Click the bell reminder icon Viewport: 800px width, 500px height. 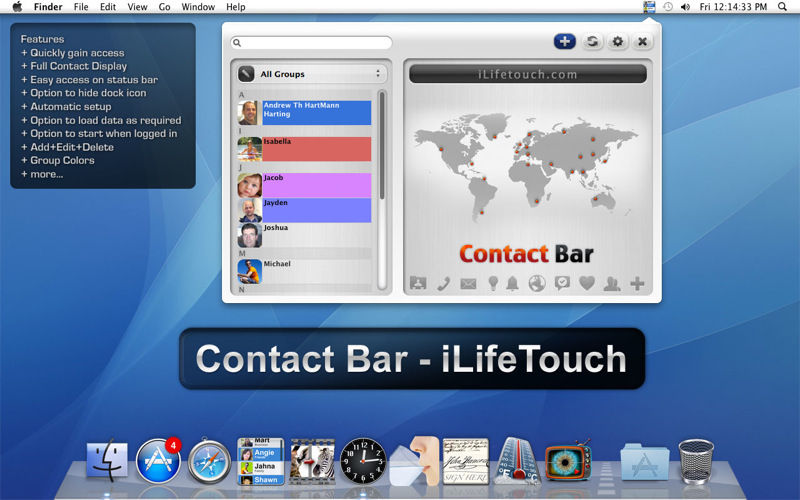coord(512,283)
